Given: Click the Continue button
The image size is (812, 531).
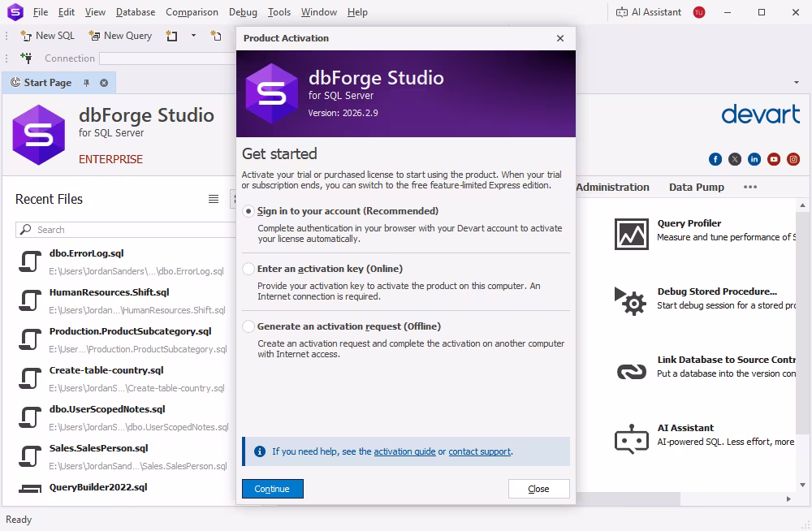Looking at the screenshot, I should tap(272, 489).
